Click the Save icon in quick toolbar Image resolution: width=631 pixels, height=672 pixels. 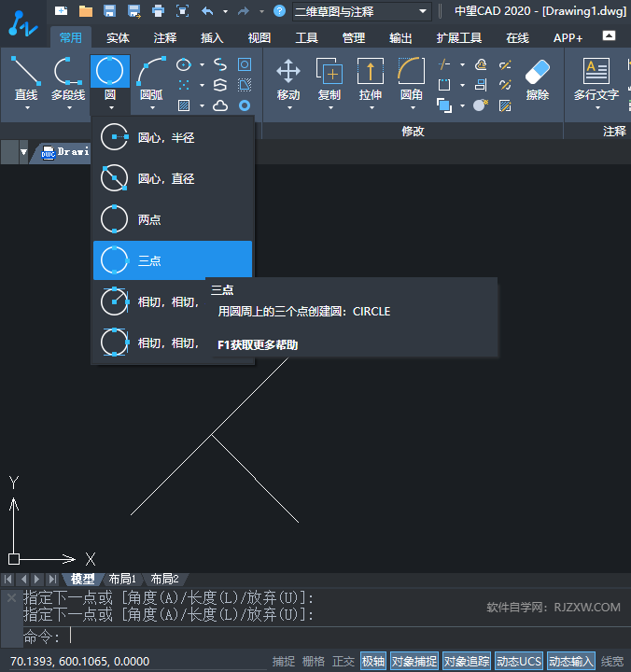(x=110, y=10)
